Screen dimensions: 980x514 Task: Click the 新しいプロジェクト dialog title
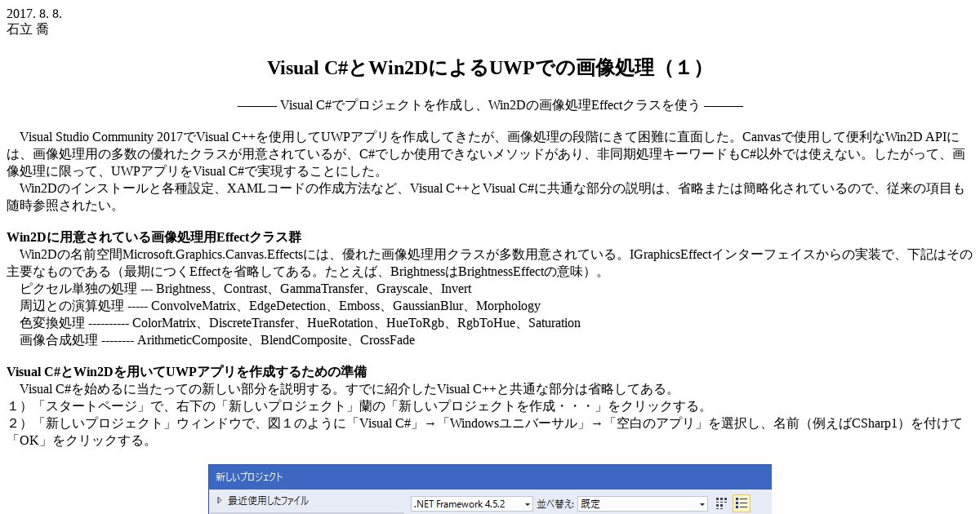pyautogui.click(x=250, y=476)
